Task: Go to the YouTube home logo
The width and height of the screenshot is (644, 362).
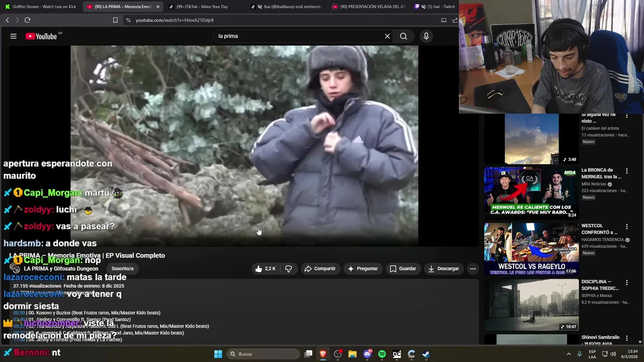Action: click(42, 36)
